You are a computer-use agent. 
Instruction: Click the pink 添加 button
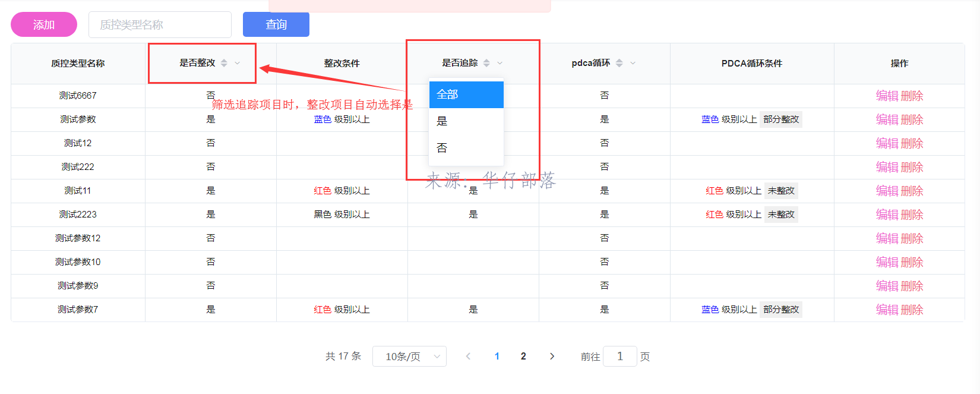coord(44,24)
